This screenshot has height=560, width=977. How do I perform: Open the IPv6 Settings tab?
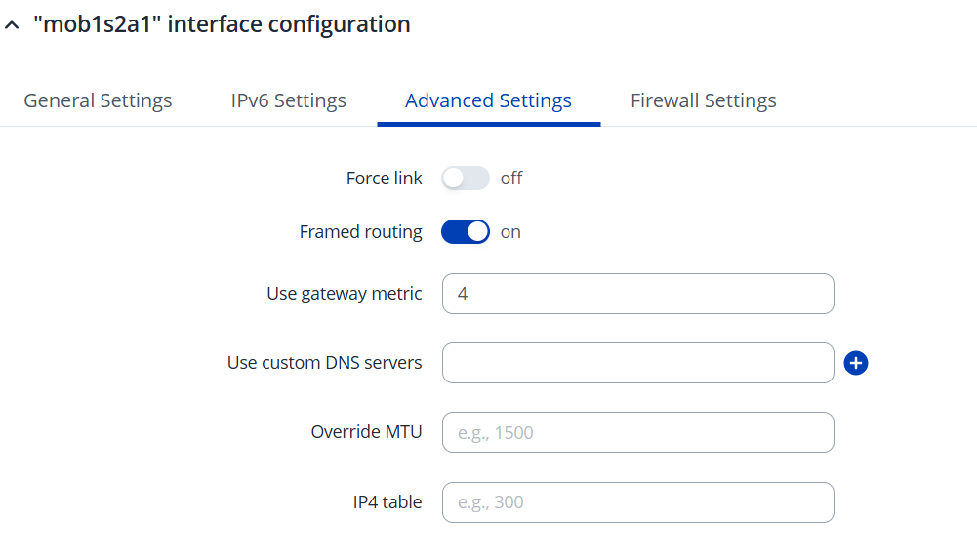click(288, 100)
